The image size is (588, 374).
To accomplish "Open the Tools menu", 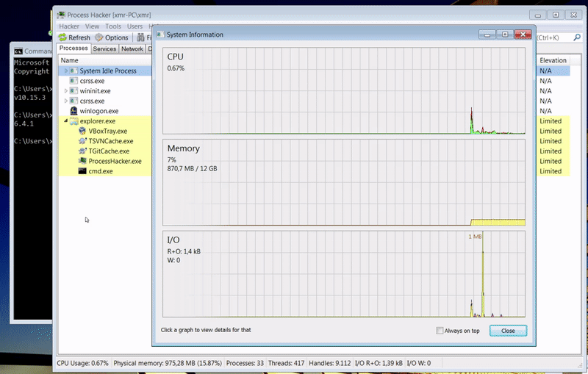I will coord(113,26).
